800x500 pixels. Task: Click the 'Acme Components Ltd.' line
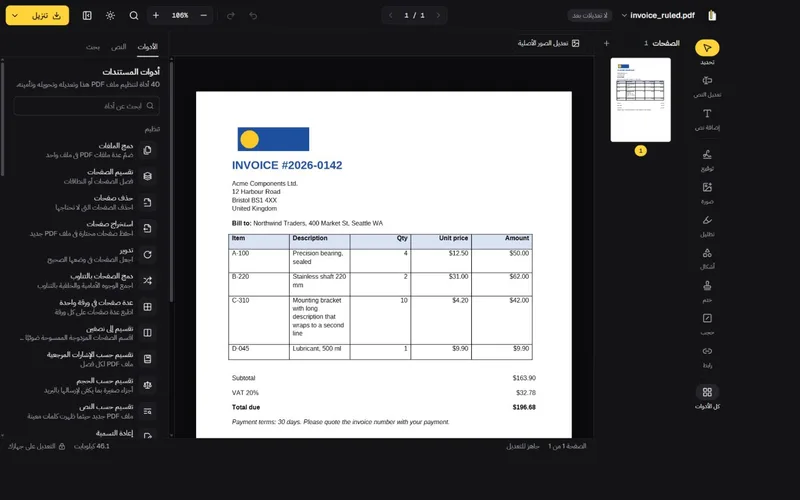tap(264, 183)
